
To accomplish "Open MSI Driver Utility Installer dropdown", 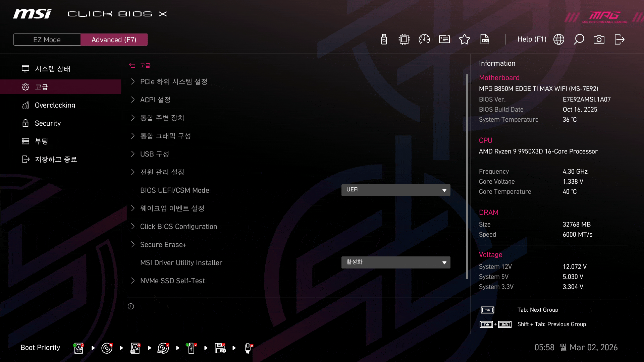I will pos(395,262).
